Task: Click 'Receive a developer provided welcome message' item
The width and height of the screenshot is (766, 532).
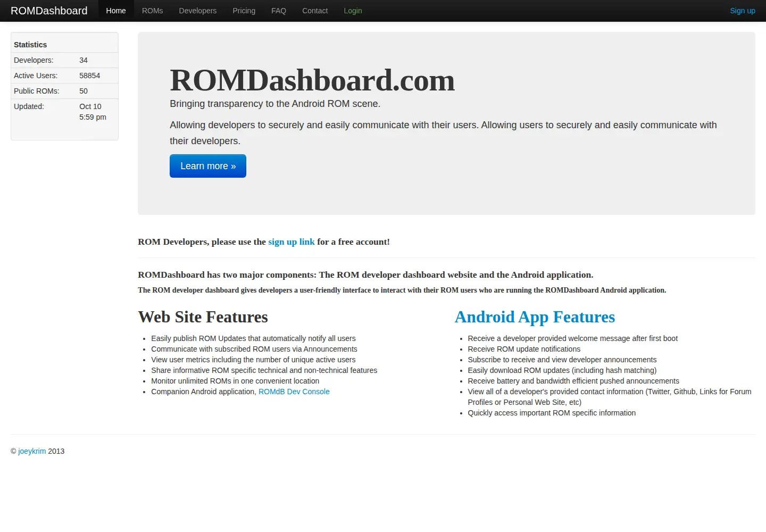Action: (x=573, y=338)
